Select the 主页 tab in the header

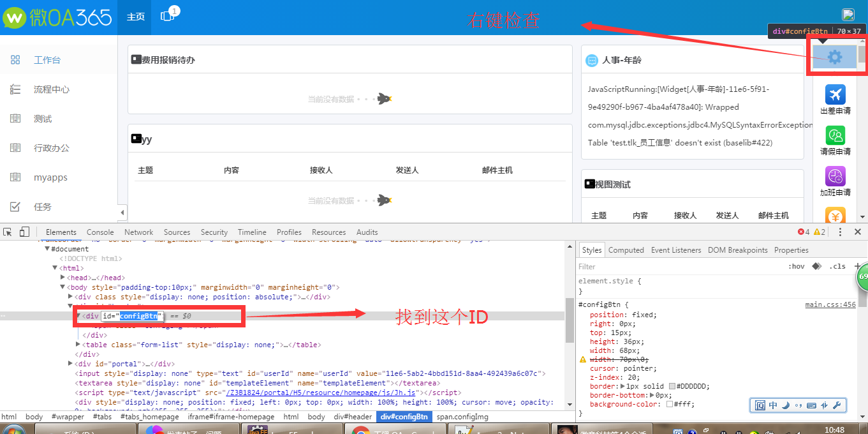coord(135,17)
